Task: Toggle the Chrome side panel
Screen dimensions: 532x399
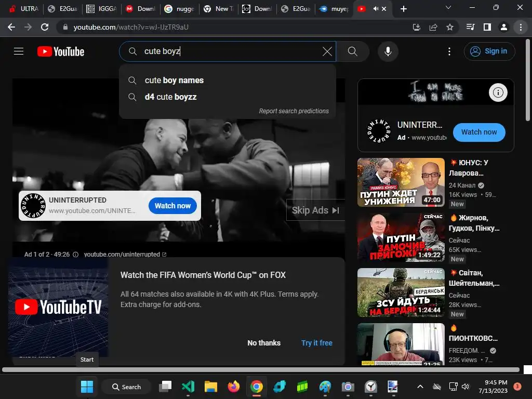Action: [487, 27]
